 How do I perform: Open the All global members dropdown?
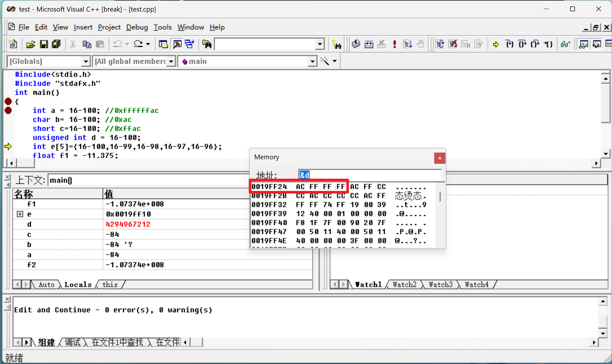pos(171,61)
